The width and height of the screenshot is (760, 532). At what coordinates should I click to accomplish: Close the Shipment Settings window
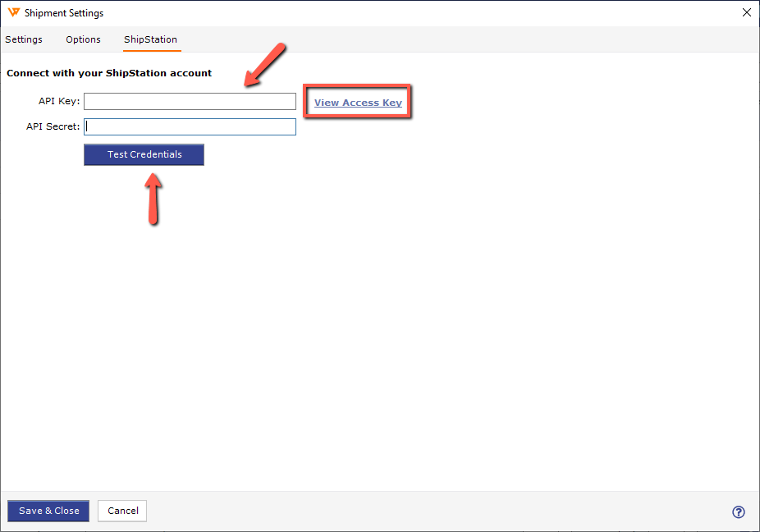click(x=746, y=12)
